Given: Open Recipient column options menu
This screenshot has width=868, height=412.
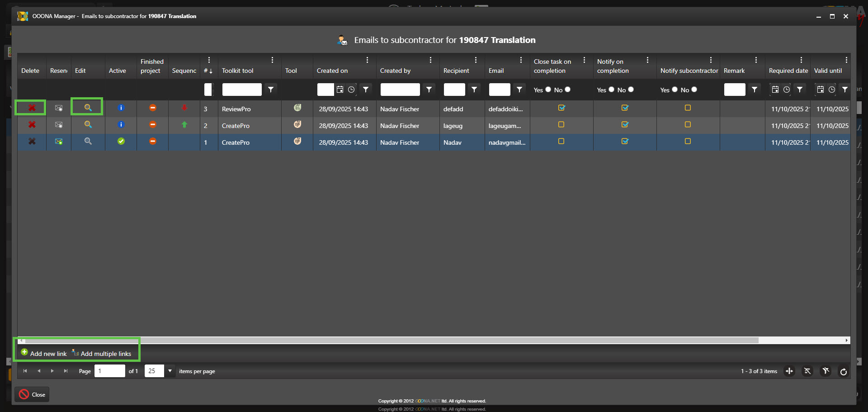Looking at the screenshot, I should tap(476, 60).
